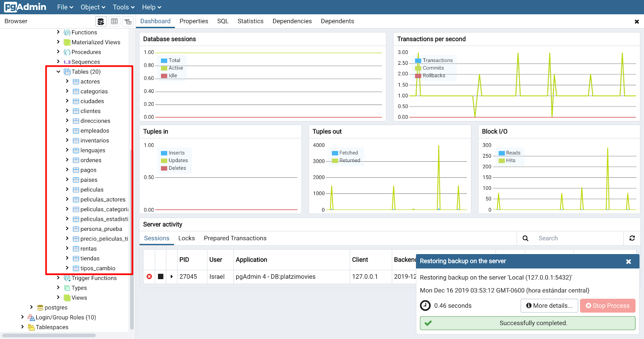Expand the actores table node
The height and width of the screenshot is (339, 644).
tap(67, 81)
